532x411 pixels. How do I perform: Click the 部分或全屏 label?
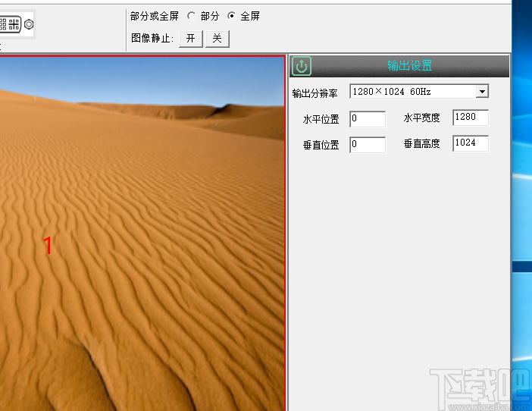point(155,16)
